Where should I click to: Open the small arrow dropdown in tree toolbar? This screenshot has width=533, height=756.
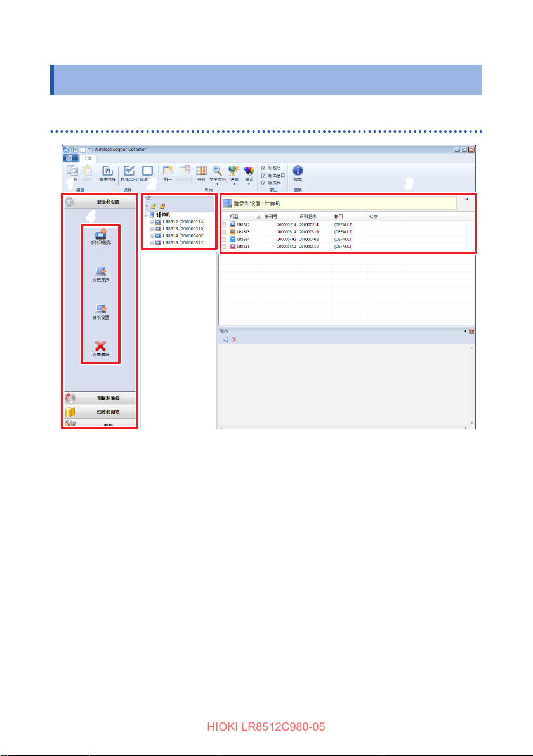pyautogui.click(x=147, y=206)
